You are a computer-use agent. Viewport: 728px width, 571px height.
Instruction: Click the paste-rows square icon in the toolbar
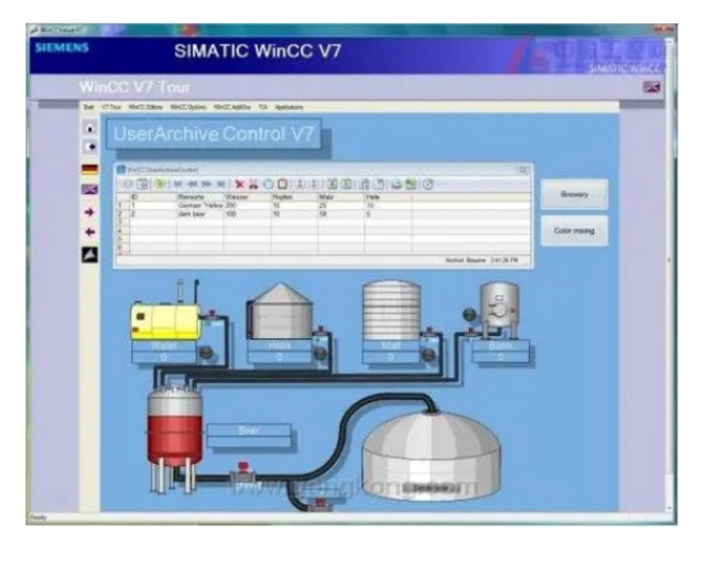pos(282,185)
